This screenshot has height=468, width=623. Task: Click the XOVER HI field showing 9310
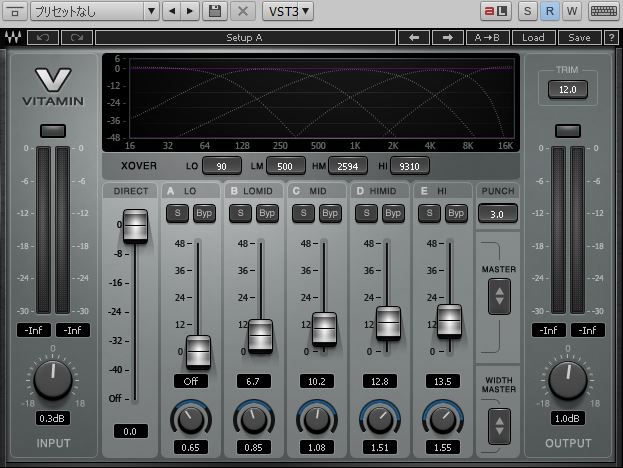(x=410, y=166)
